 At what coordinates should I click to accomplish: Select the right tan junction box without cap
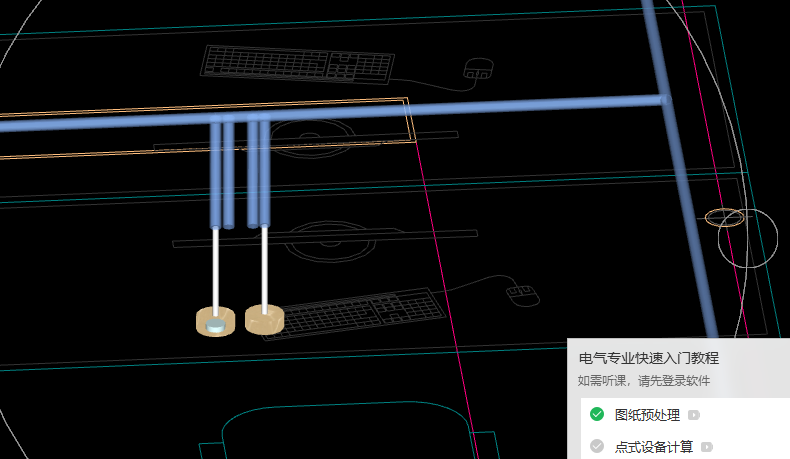click(265, 319)
